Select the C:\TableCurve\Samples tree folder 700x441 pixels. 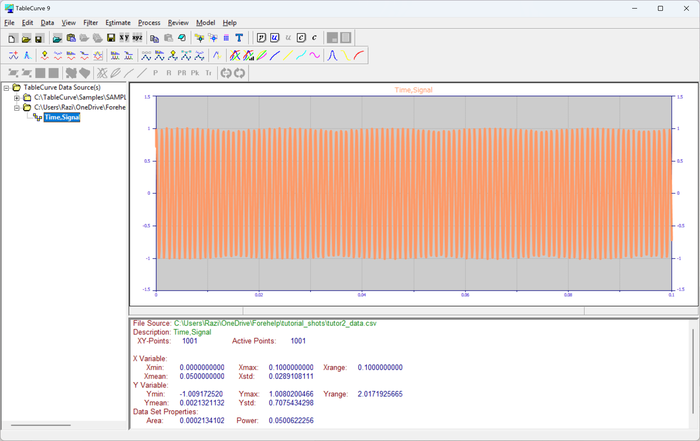point(79,97)
